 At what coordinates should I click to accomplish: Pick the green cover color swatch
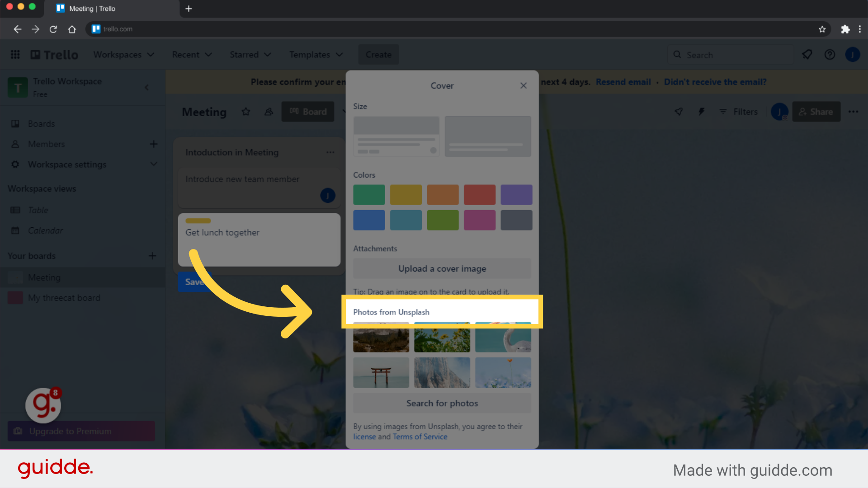[369, 195]
